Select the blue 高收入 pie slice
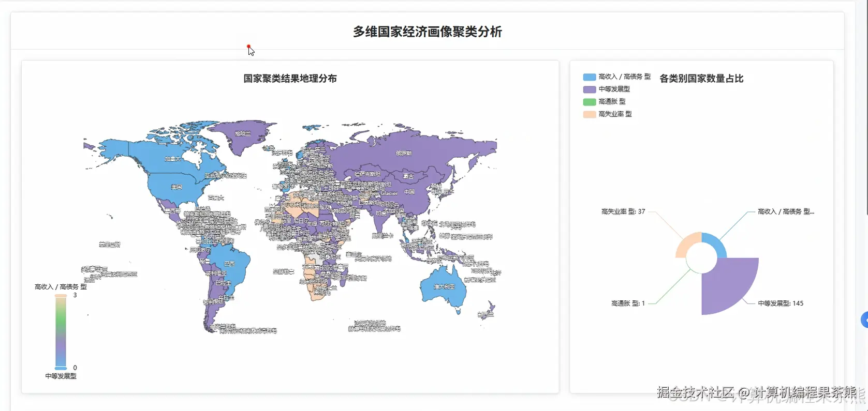 click(717, 244)
